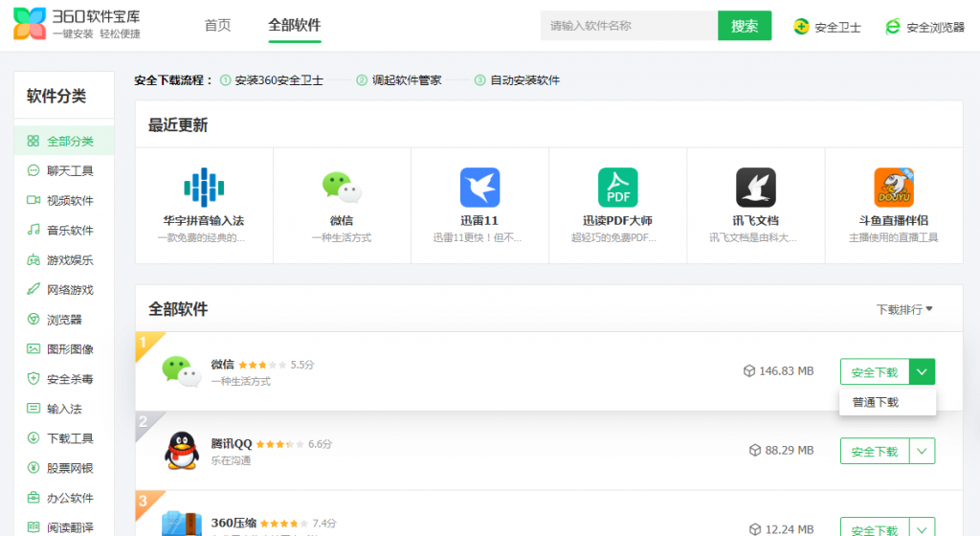Screen dimensions: 980x536
Task: Click the 浏览器 category icon
Action: (33, 320)
